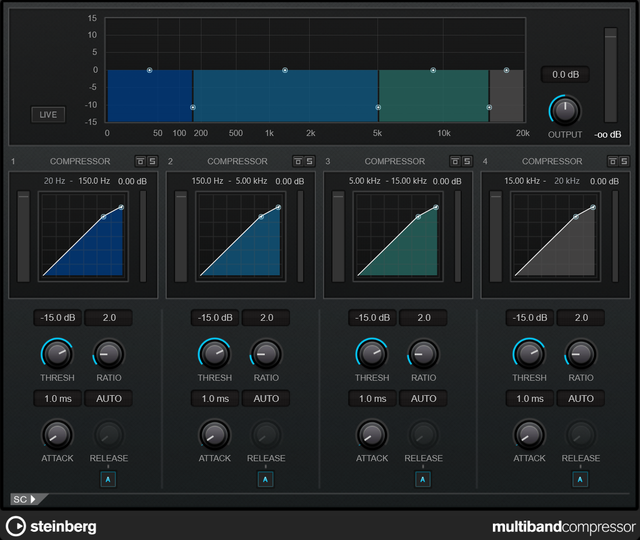Click band 3 RELEASE knob

tap(423, 435)
